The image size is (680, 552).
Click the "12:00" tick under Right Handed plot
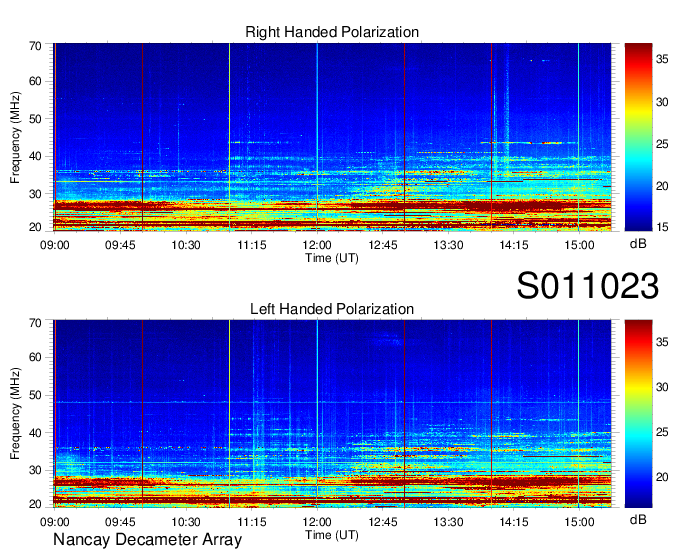tap(317, 245)
